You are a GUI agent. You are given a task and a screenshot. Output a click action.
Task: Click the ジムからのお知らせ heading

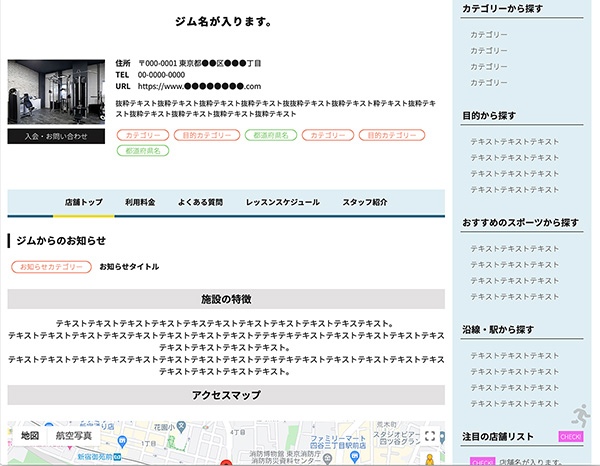[x=61, y=241]
